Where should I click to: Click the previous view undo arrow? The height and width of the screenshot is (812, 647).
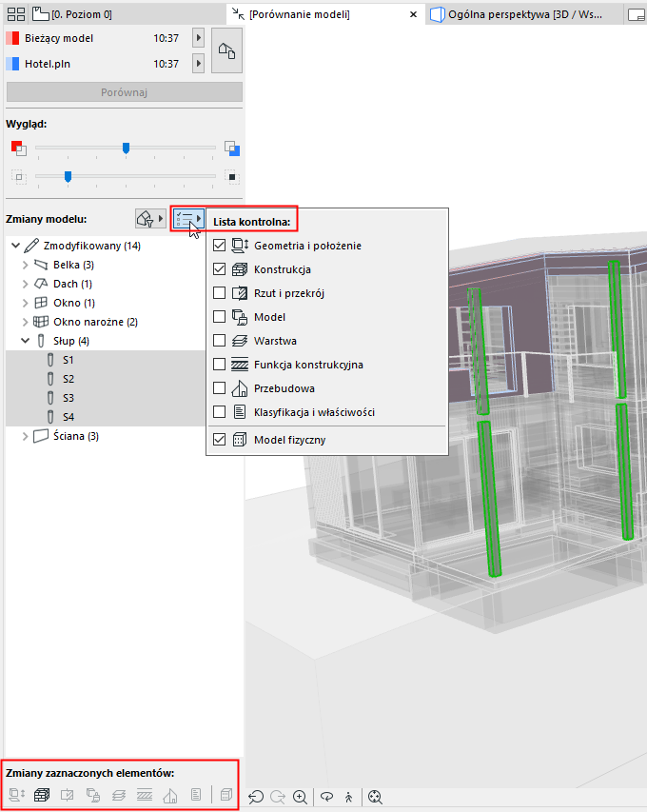256,797
